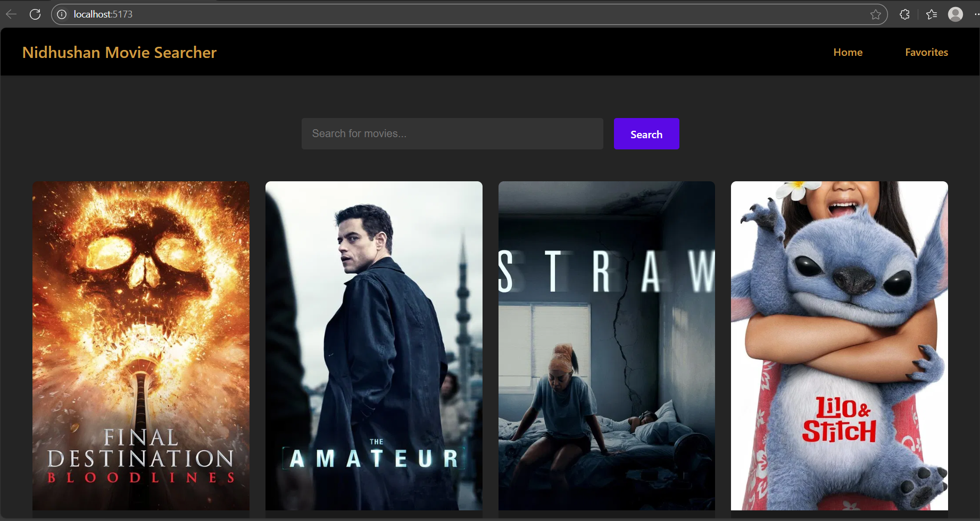Image resolution: width=980 pixels, height=521 pixels.
Task: Go to the Home nav link
Action: [x=848, y=52]
